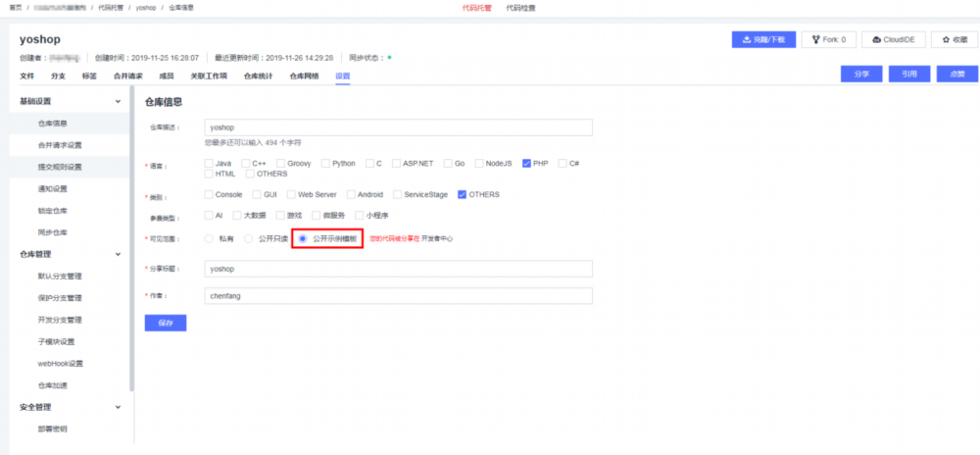
Task: Collapse the 基础设置 sidebar section
Action: (x=119, y=101)
